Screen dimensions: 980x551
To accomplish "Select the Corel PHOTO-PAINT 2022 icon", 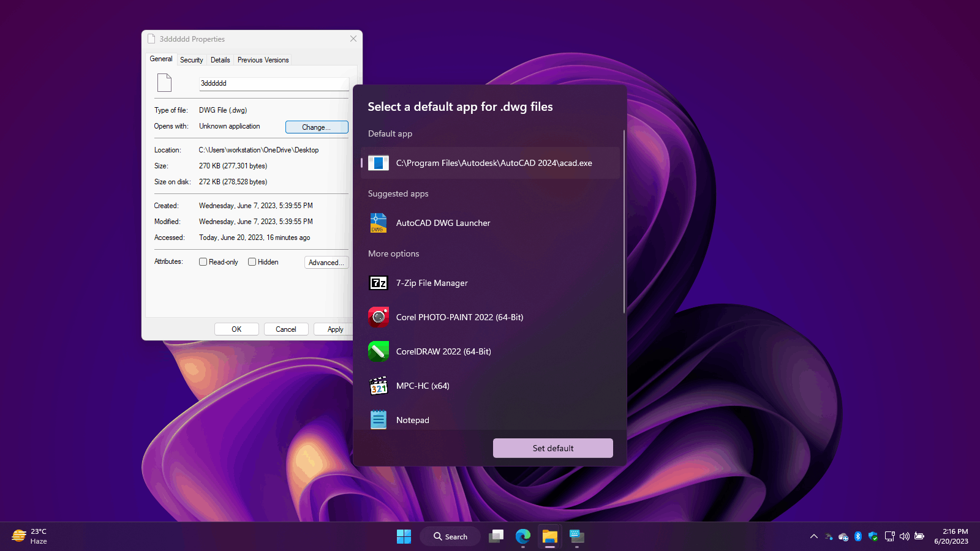I will (379, 317).
